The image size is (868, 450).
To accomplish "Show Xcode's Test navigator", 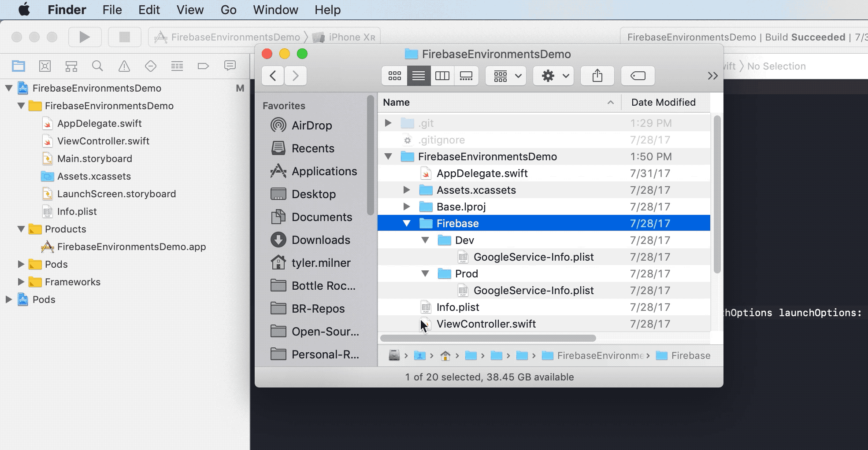I will pyautogui.click(x=151, y=66).
